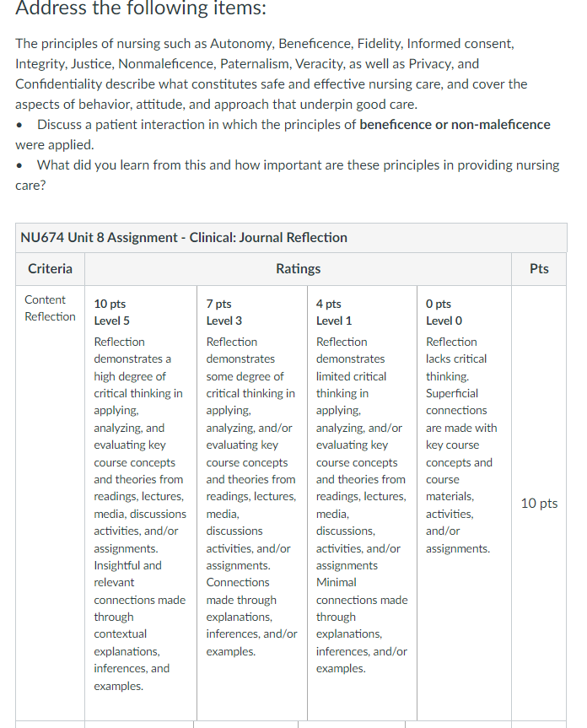Image resolution: width=587 pixels, height=728 pixels.
Task: Click the 4 pts Level 1 rating
Action: point(334,312)
